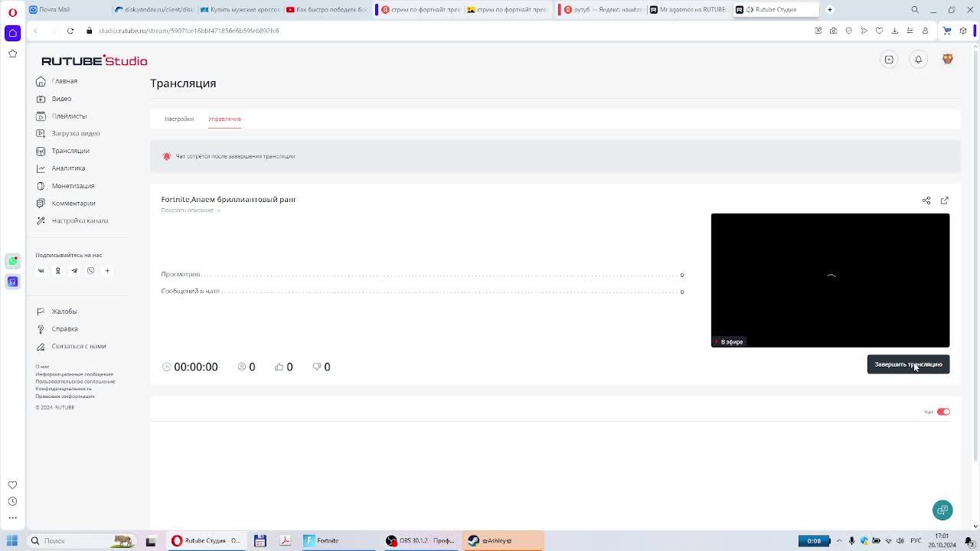Image resolution: width=980 pixels, height=551 pixels.
Task: Click the RUTUBE Studio logo
Action: pos(94,60)
